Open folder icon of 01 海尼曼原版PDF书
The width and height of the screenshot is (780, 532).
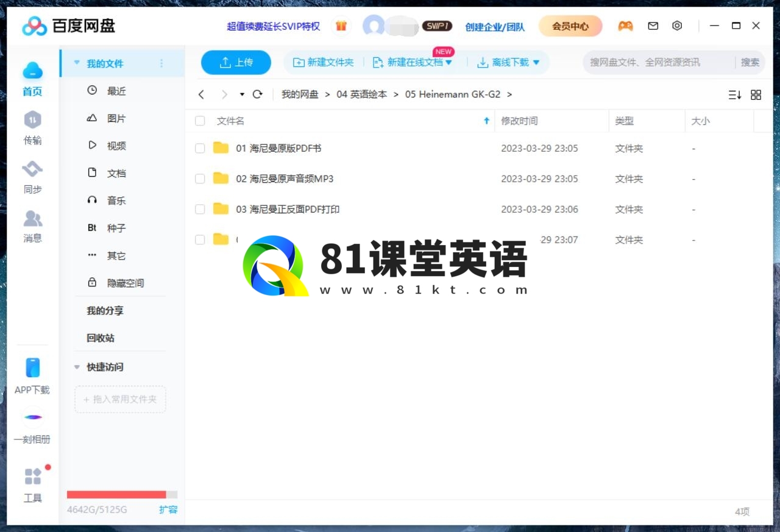(x=221, y=147)
